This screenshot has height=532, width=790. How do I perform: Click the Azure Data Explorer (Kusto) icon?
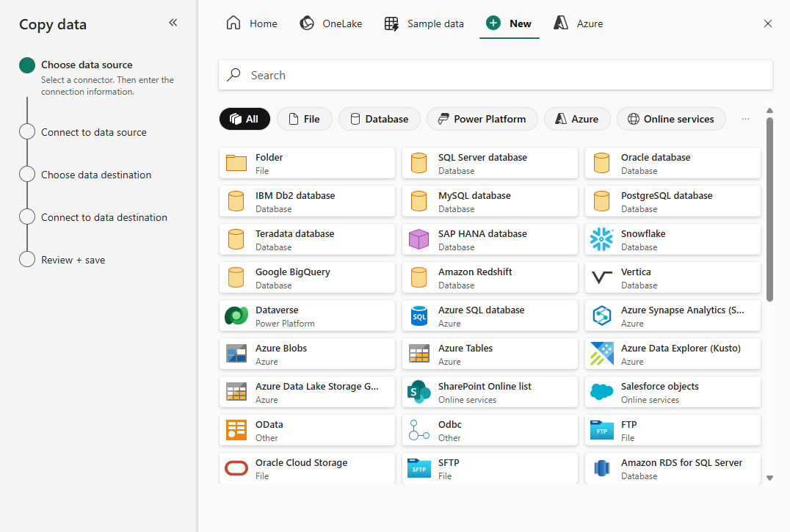click(x=601, y=354)
